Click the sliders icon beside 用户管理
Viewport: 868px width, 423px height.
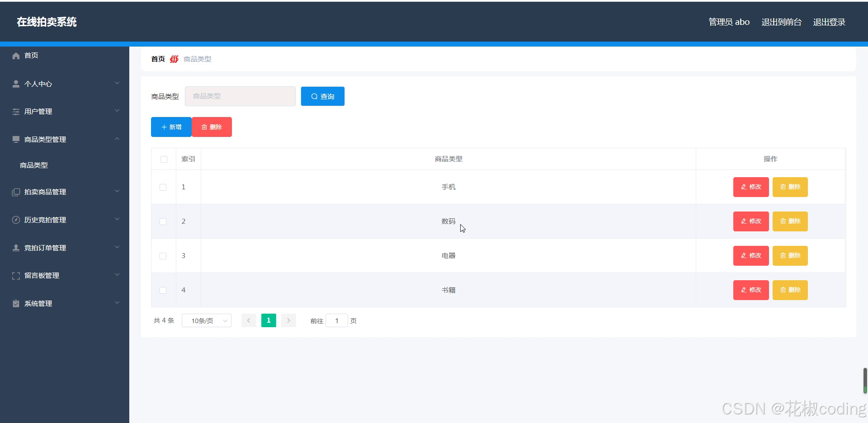point(16,112)
